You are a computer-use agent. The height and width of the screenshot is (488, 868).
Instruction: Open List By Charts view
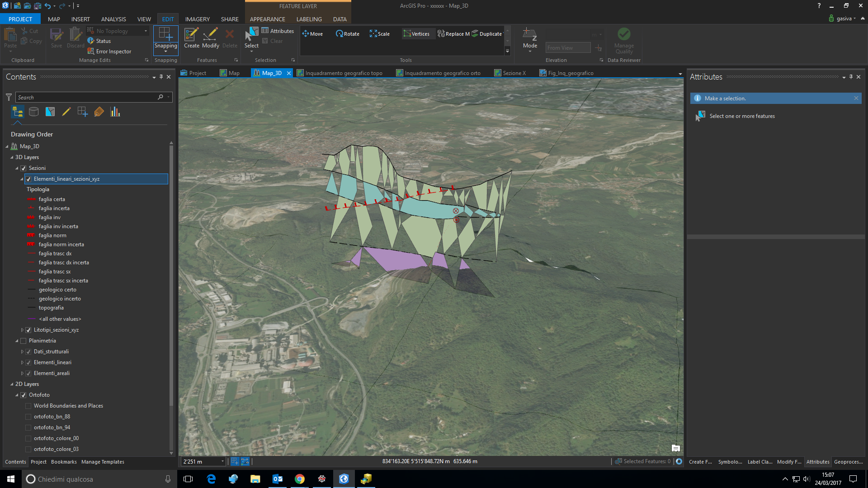click(x=115, y=112)
